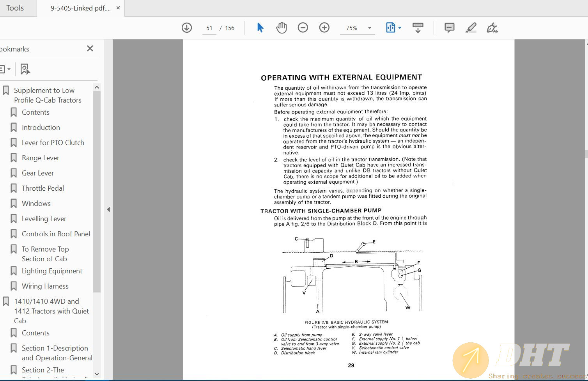Viewport: 588px width, 381px height.
Task: Click the current page number field
Action: coord(209,28)
